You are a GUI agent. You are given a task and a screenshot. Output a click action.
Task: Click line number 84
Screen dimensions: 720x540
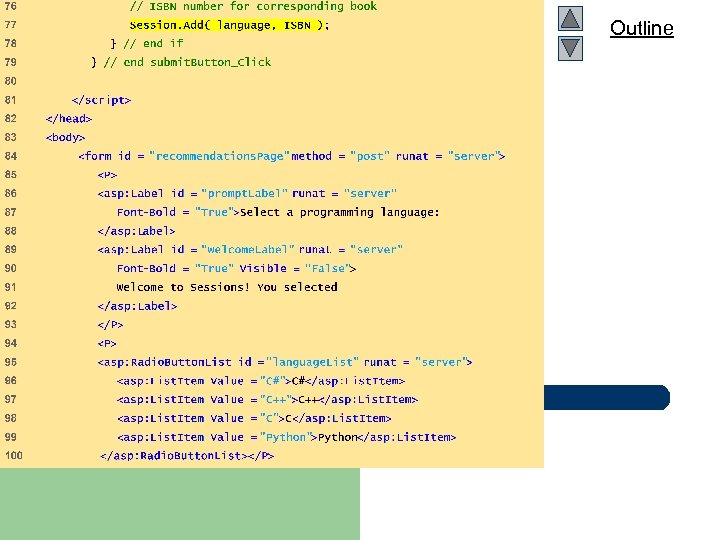click(x=11, y=156)
